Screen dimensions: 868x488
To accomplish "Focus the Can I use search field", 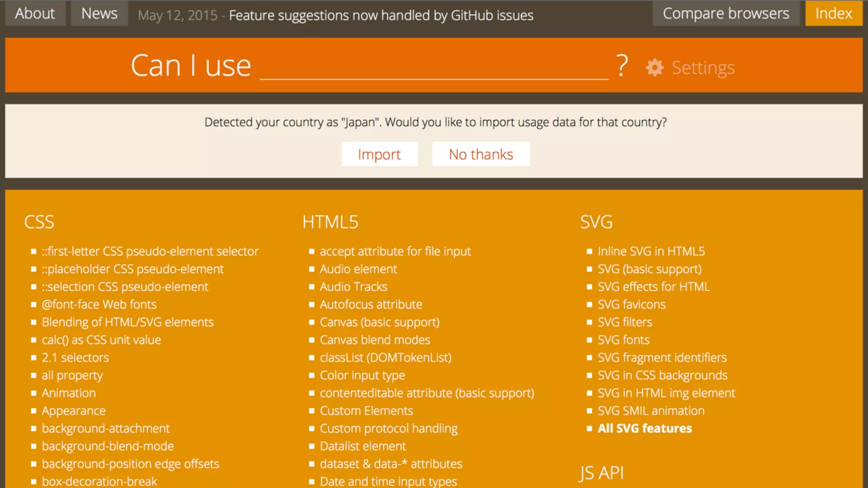I will pos(434,66).
